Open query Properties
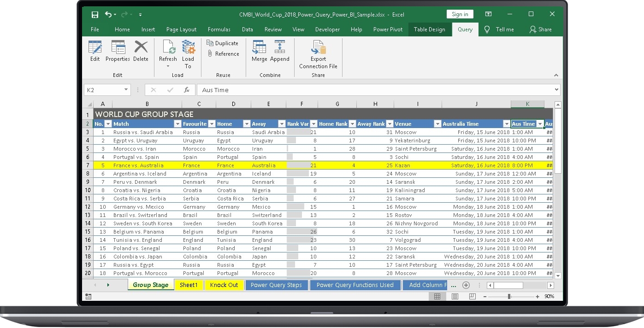 point(118,51)
